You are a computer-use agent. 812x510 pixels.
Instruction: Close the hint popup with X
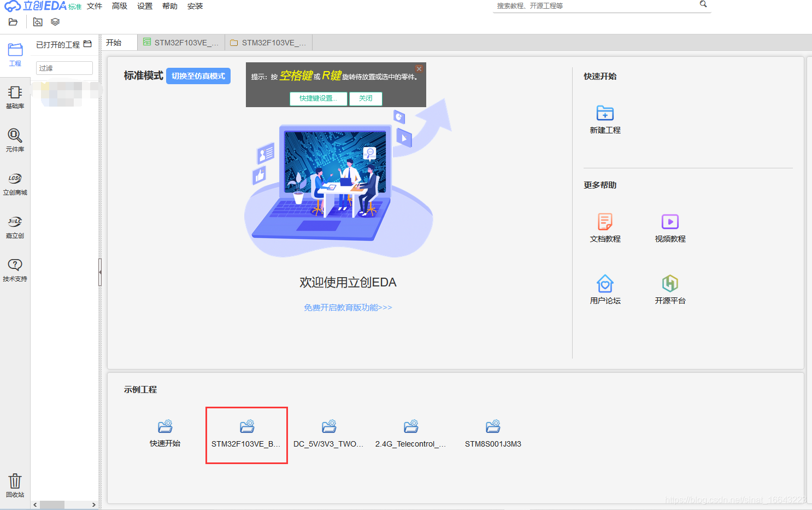click(x=419, y=68)
